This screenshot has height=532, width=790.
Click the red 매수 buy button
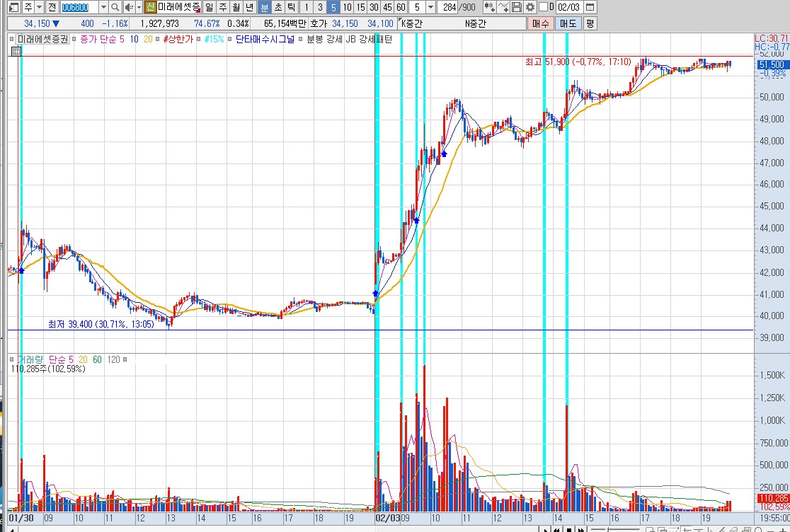pos(541,23)
